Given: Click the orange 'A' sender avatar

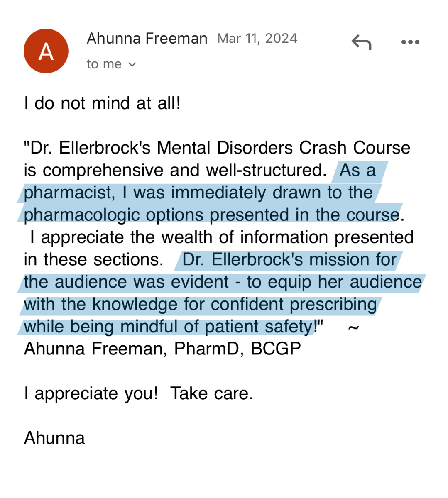Looking at the screenshot, I should [46, 51].
